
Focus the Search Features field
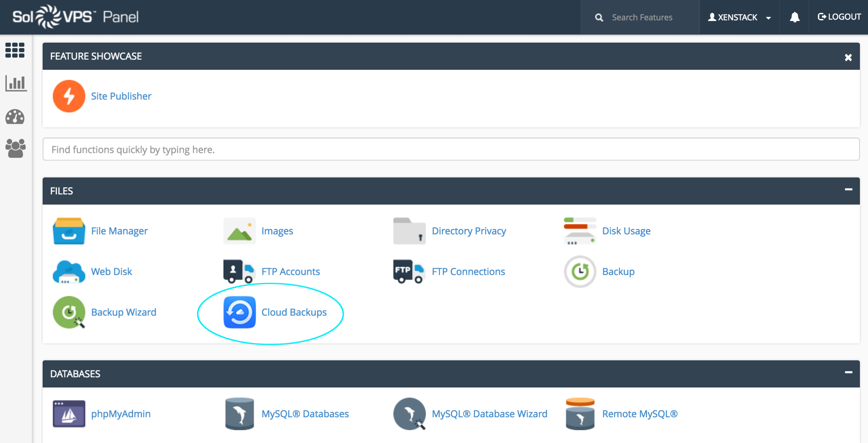pyautogui.click(x=642, y=17)
